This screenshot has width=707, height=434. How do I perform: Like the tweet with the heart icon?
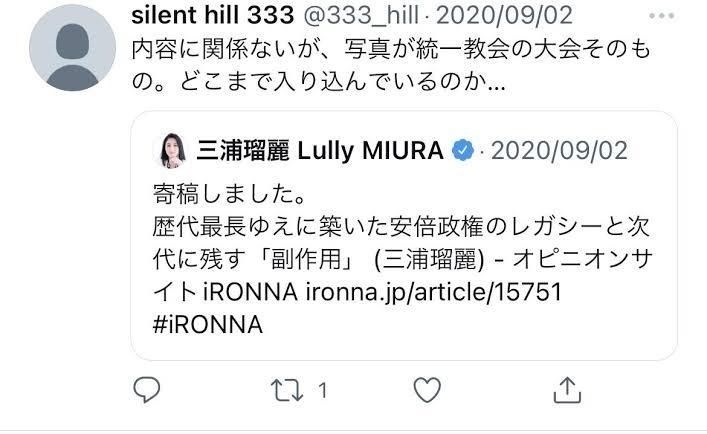pyautogui.click(x=428, y=388)
